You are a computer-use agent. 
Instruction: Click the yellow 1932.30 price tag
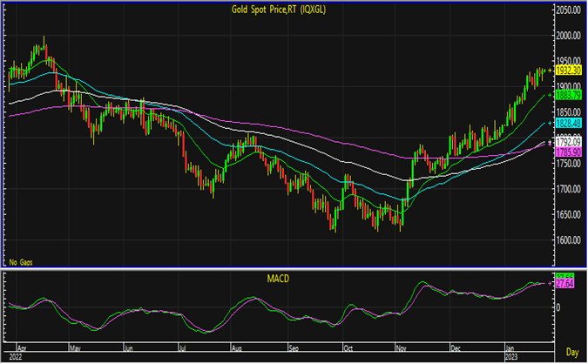pos(568,68)
